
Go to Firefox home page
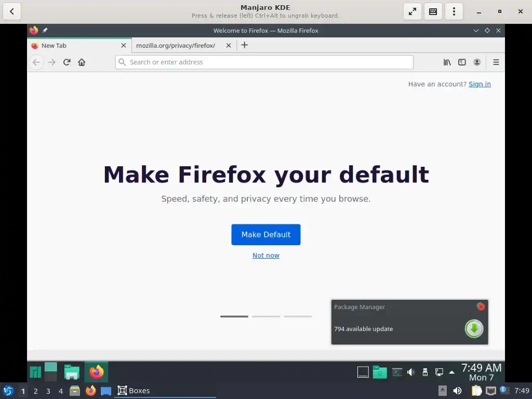pyautogui.click(x=82, y=62)
